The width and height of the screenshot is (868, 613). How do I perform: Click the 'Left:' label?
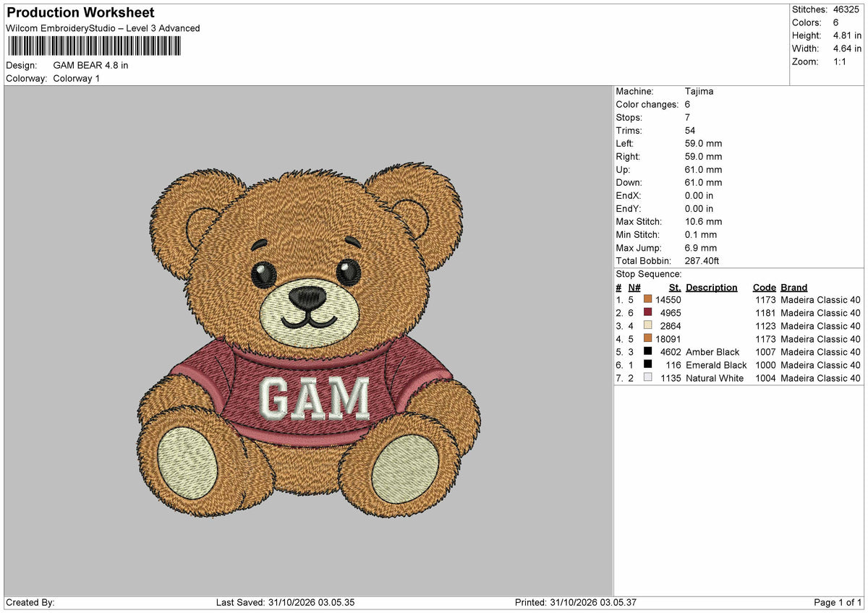pyautogui.click(x=626, y=143)
